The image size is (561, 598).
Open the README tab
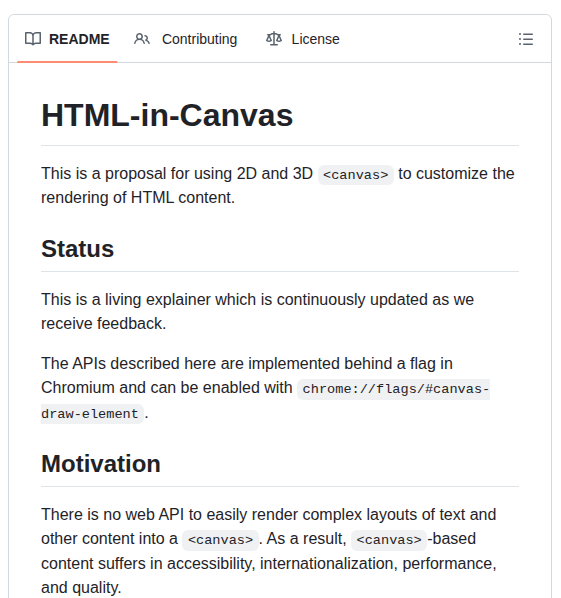point(67,39)
